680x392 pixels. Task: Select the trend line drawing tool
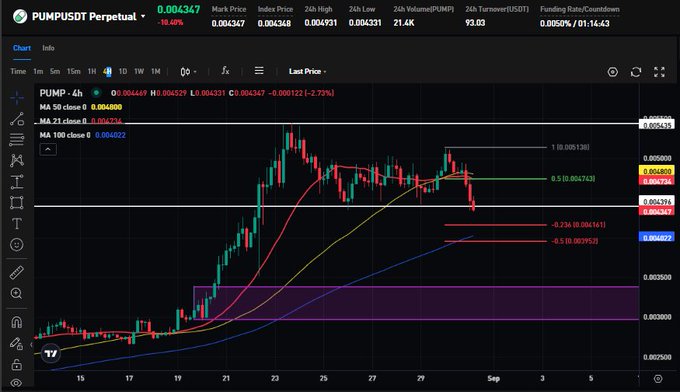point(17,119)
